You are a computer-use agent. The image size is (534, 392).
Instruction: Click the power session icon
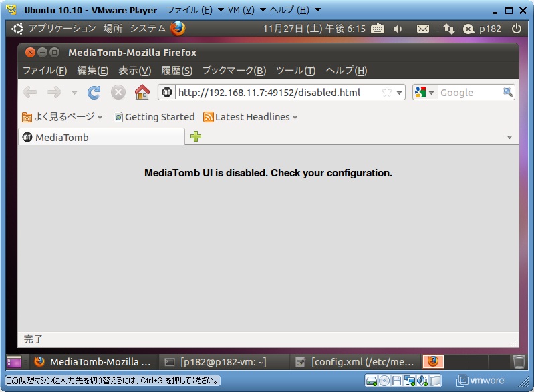517,29
